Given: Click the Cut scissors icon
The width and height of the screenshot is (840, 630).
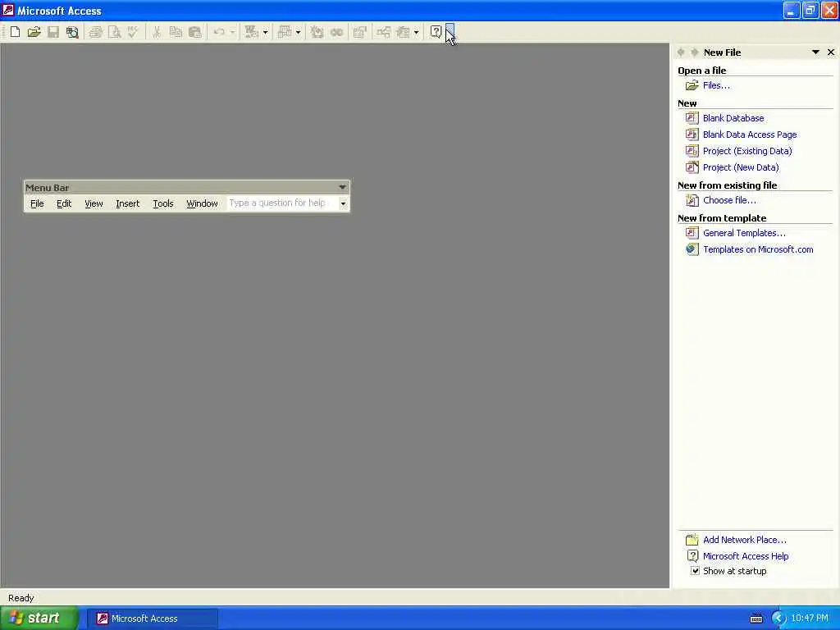Looking at the screenshot, I should [x=157, y=32].
